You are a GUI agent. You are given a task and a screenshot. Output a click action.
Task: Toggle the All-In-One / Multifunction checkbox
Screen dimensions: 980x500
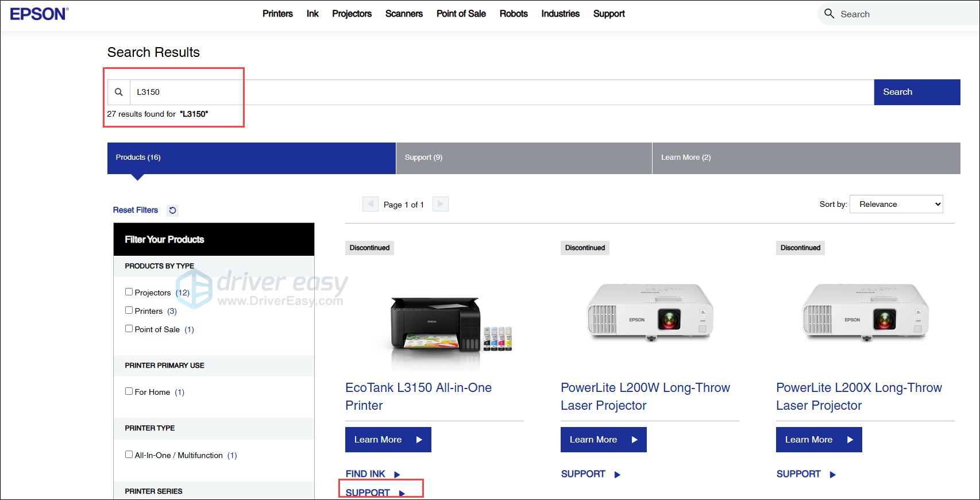click(129, 455)
